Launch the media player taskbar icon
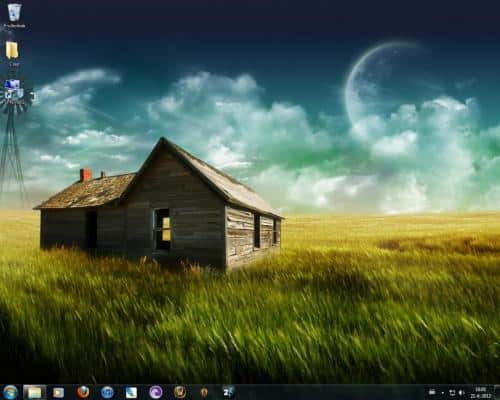The height and width of the screenshot is (400, 500). tap(59, 392)
